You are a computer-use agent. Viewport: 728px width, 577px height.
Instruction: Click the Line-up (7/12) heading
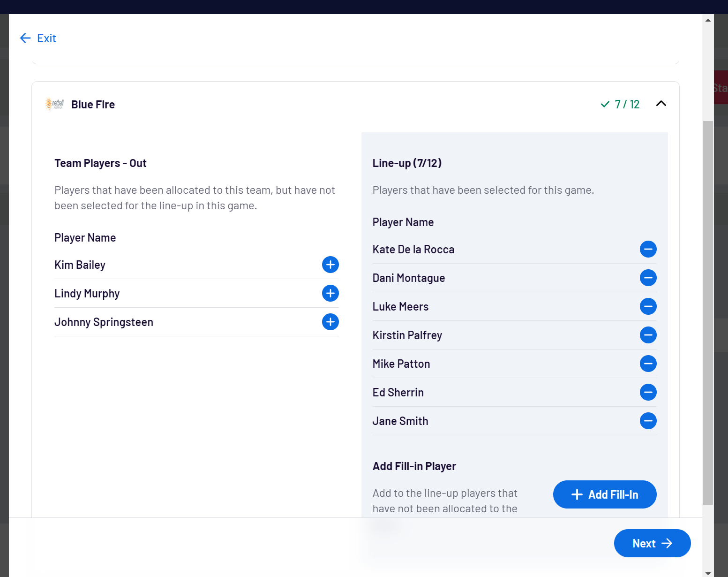407,163
